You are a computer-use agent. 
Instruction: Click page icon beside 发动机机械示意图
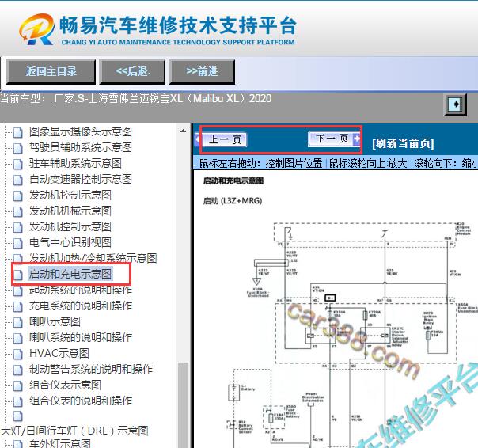click(x=18, y=211)
